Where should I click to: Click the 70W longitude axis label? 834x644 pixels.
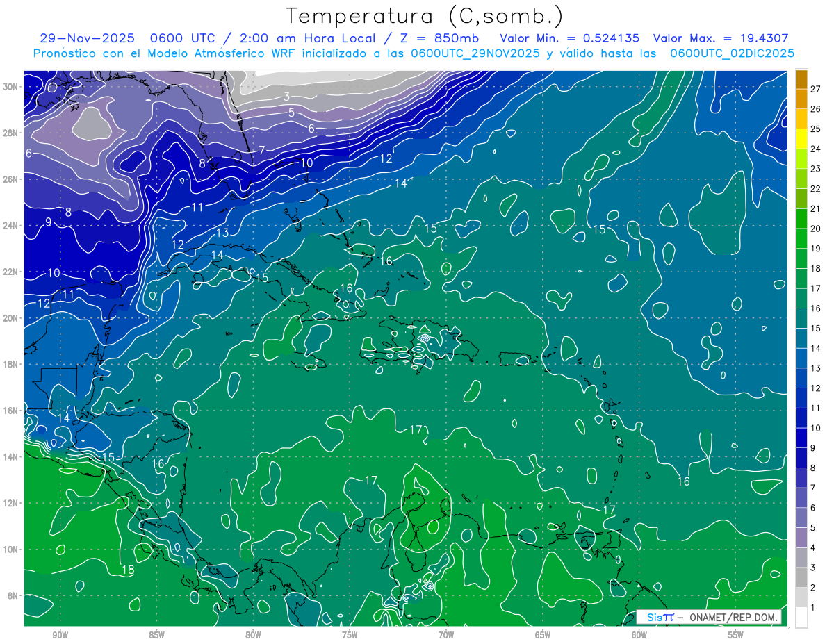pos(446,635)
